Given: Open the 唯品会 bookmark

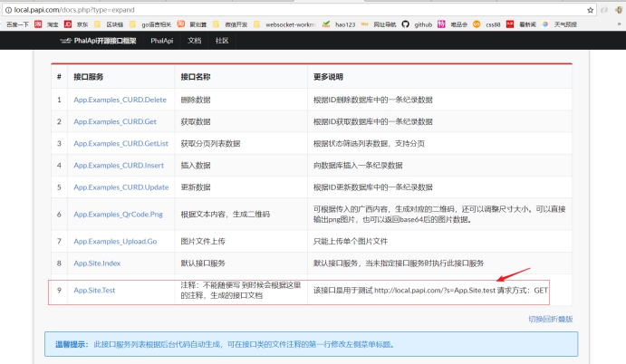Looking at the screenshot, I should pos(452,24).
